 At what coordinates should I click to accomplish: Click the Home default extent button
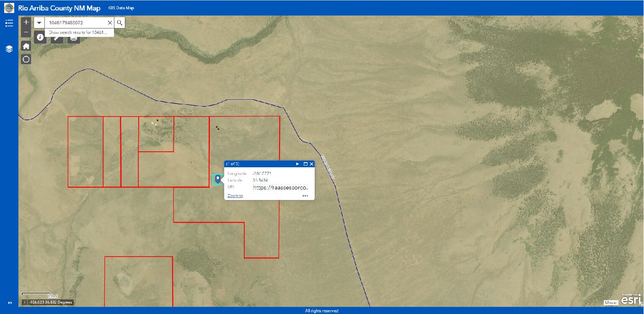(26, 46)
